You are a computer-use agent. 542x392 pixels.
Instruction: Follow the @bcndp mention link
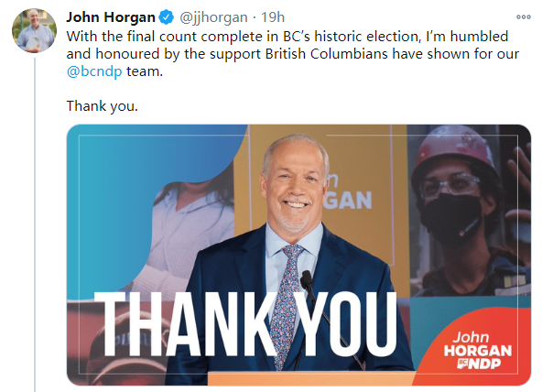(x=94, y=71)
